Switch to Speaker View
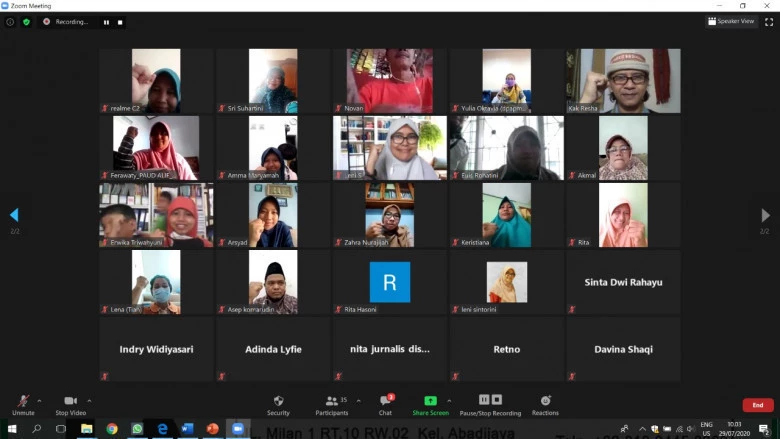The width and height of the screenshot is (780, 439). [731, 21]
